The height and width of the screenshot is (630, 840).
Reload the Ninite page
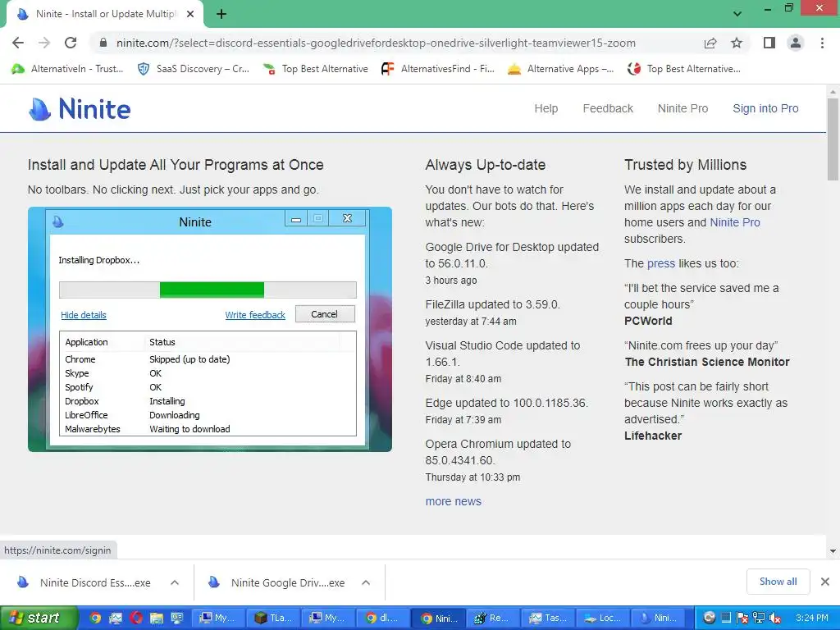point(71,43)
